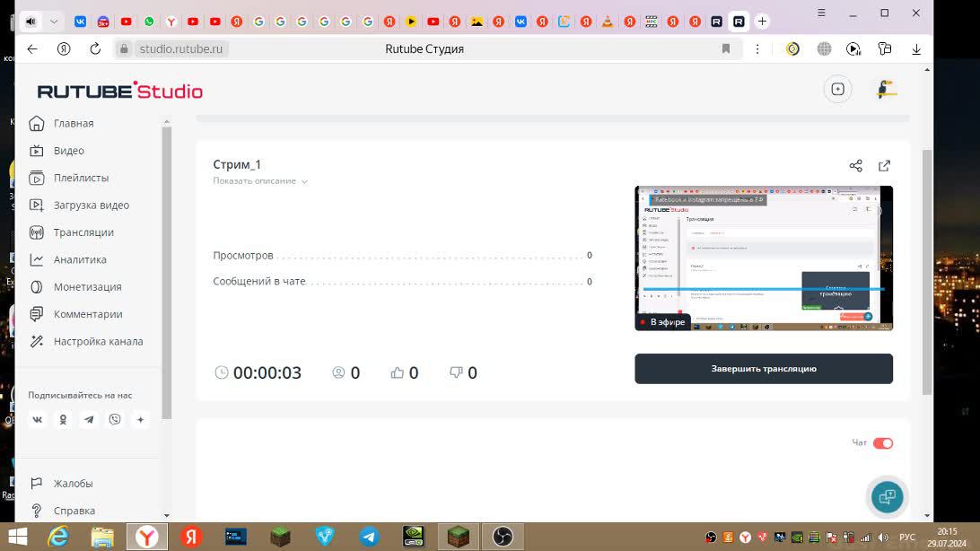Open the star-shaped social link in sidebar
This screenshot has width=980, height=551.
tap(140, 419)
